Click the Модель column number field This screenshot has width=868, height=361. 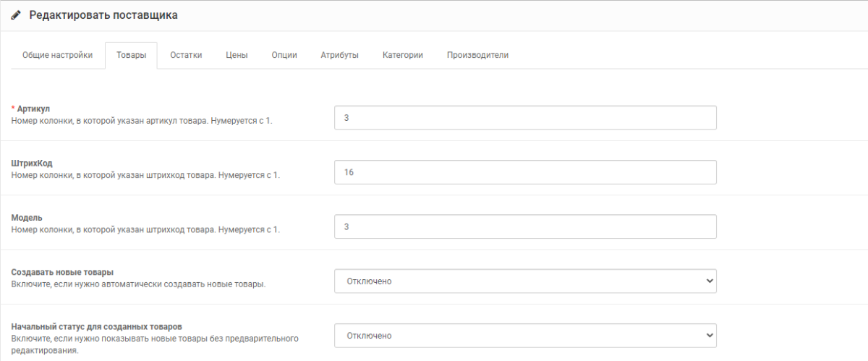pos(525,226)
